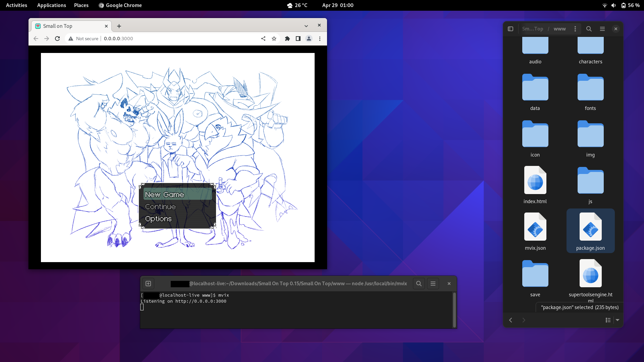Choose New Game in the title menu
This screenshot has height=362, width=644.
[x=164, y=195]
